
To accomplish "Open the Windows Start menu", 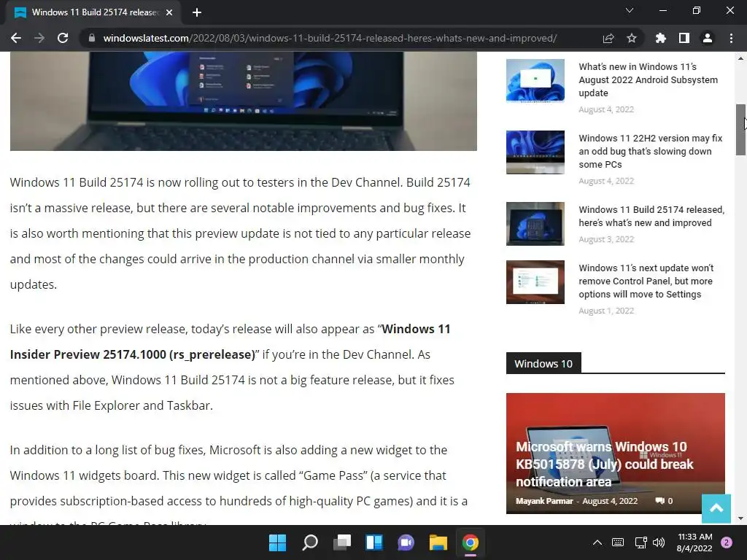I will click(x=277, y=542).
